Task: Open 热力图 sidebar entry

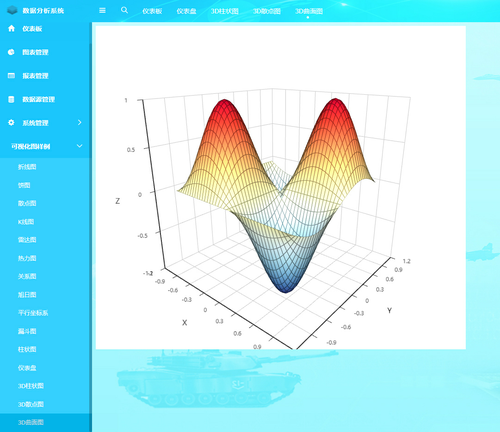Action: click(x=27, y=258)
